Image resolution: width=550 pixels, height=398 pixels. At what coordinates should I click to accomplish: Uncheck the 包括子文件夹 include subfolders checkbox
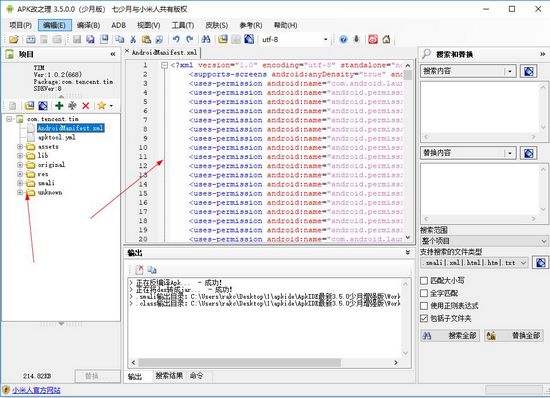coord(424,318)
